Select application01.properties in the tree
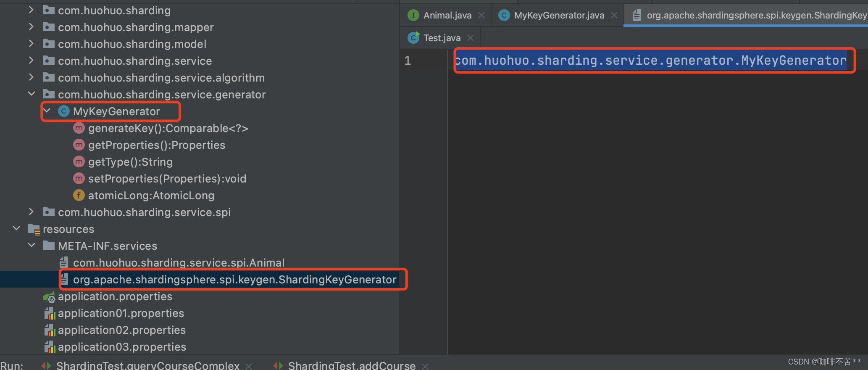 coord(121,313)
